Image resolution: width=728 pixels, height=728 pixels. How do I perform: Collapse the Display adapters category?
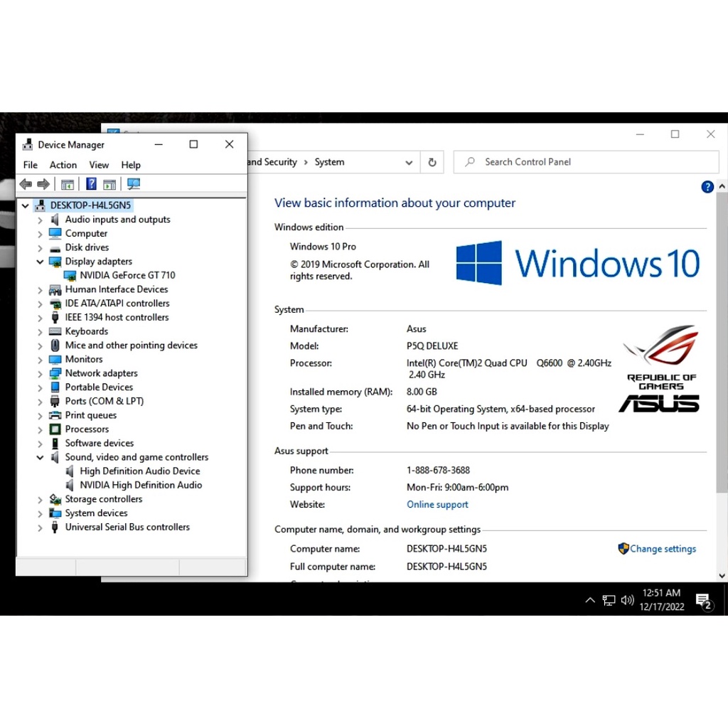(40, 262)
